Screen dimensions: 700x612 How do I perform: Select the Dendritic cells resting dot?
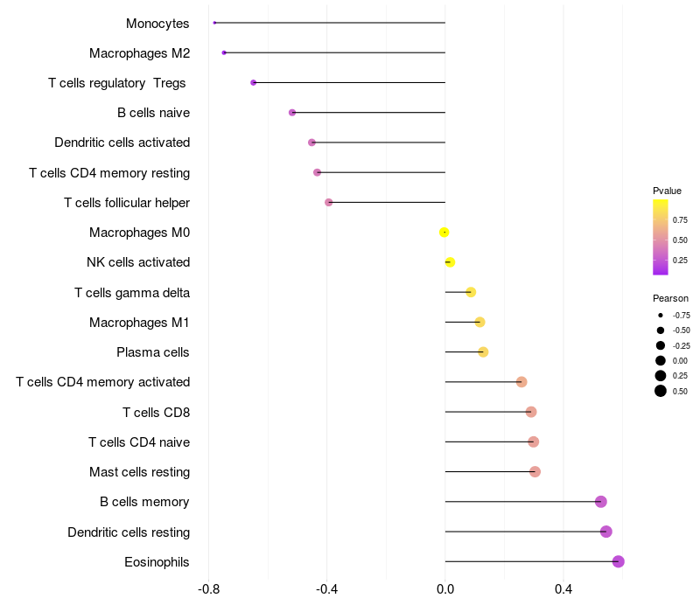point(606,532)
